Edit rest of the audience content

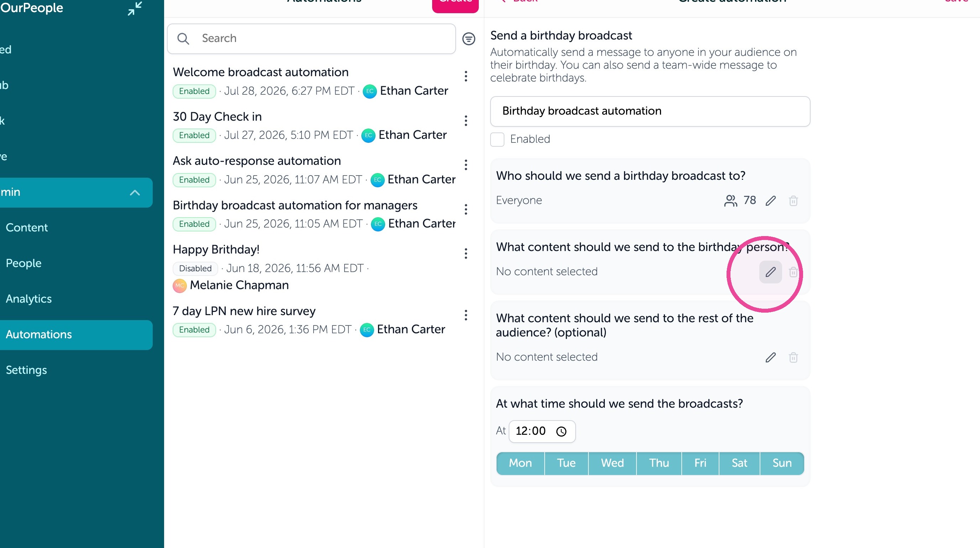click(x=770, y=357)
